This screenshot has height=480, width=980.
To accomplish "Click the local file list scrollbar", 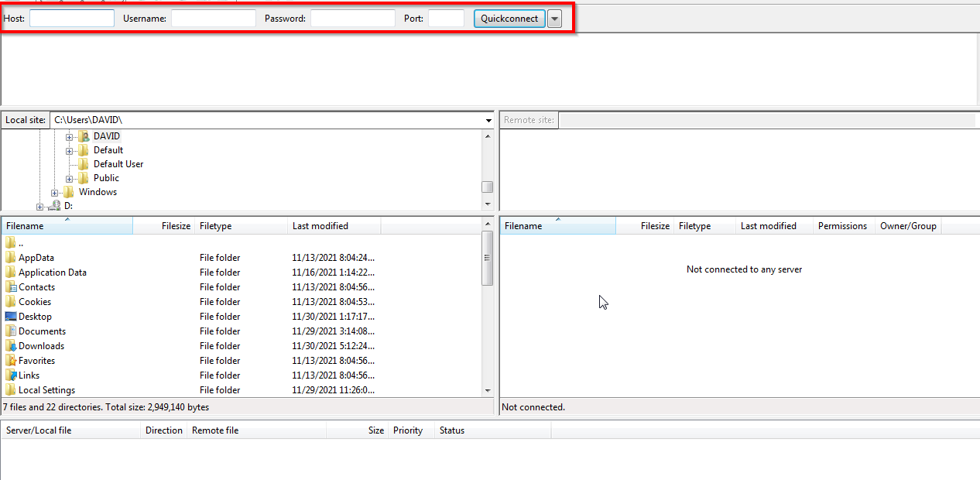I will coord(488,255).
